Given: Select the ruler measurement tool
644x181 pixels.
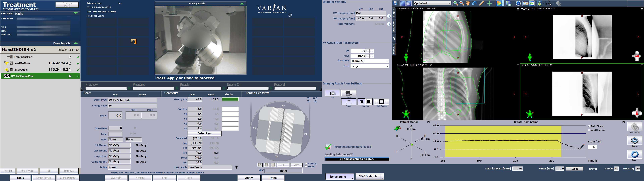Looking at the screenshot, I should (x=481, y=3).
